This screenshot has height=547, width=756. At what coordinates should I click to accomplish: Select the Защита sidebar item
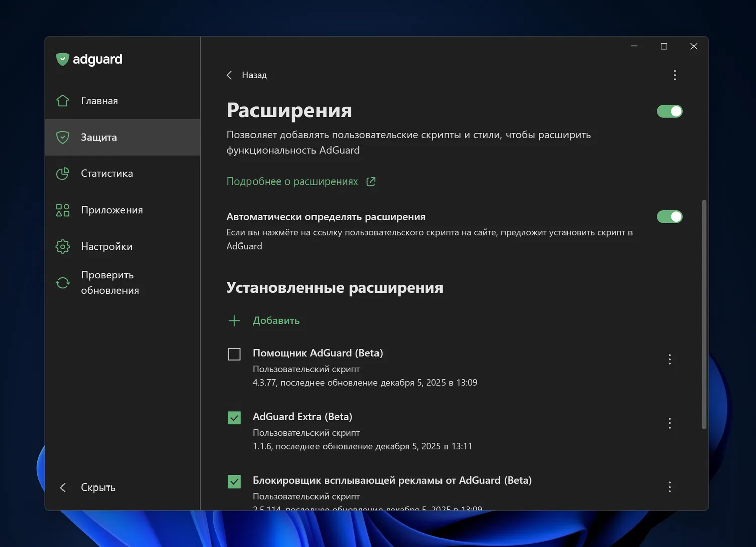click(x=122, y=137)
